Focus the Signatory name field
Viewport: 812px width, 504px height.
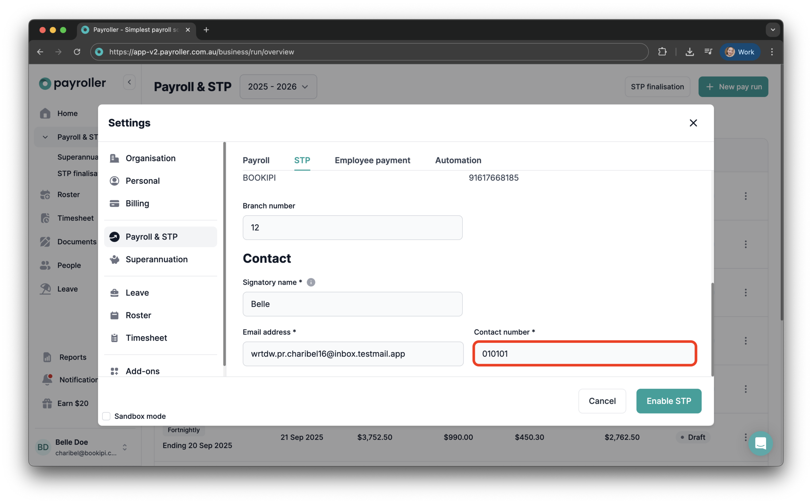tap(352, 304)
